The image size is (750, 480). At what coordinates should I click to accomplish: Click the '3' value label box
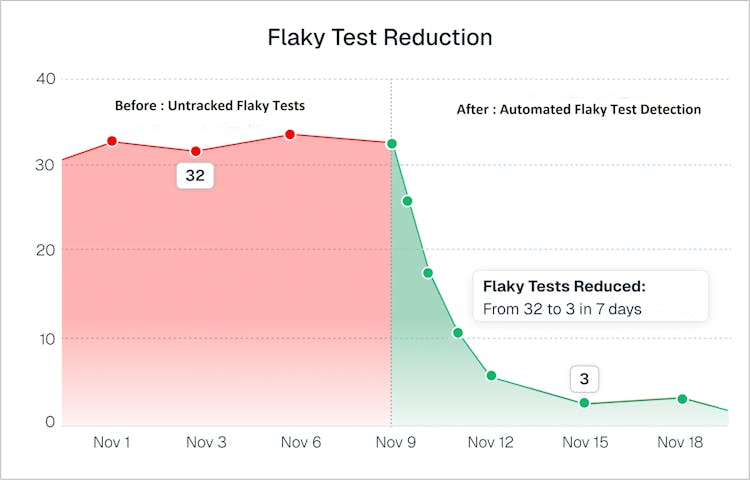tap(584, 379)
